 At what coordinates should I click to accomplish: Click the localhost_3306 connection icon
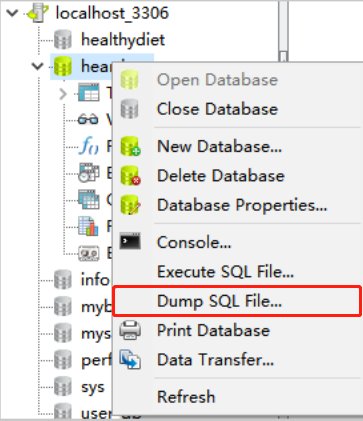click(x=38, y=13)
